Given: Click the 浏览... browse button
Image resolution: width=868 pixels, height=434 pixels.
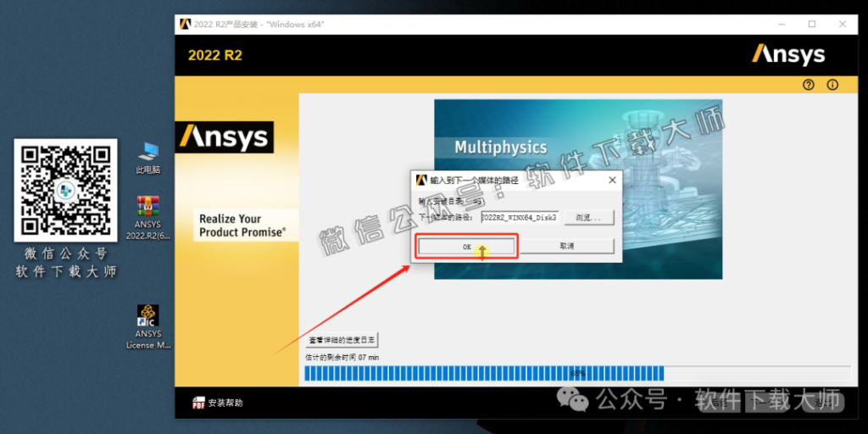Looking at the screenshot, I should (x=588, y=218).
